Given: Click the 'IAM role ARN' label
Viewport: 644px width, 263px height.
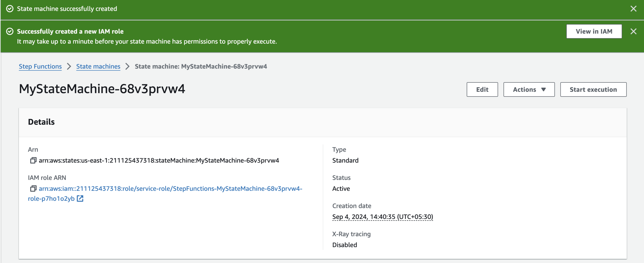Looking at the screenshot, I should pos(47,178).
